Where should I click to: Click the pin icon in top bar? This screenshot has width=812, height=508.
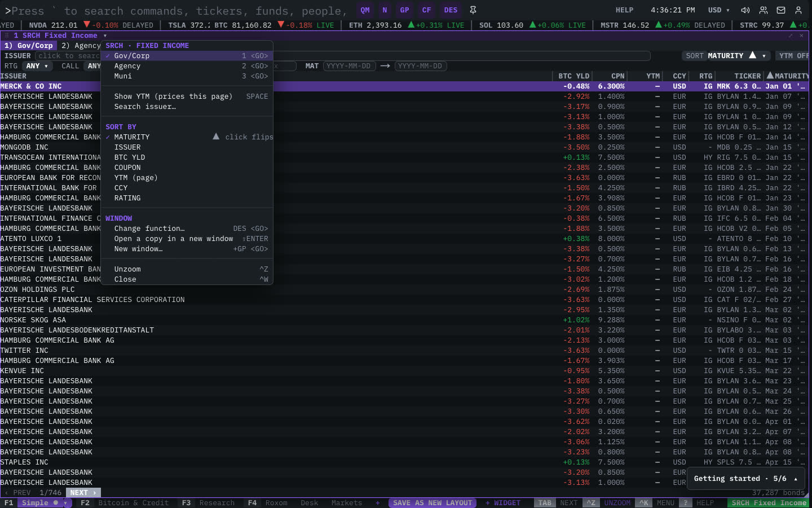[473, 10]
